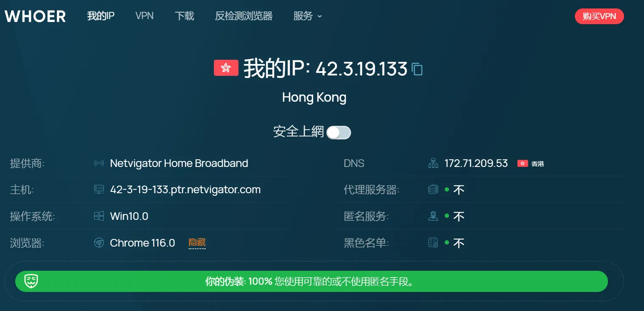Viewport: 644px width, 311px height.
Task: Expand the 服务 dropdown menu
Action: click(x=308, y=16)
